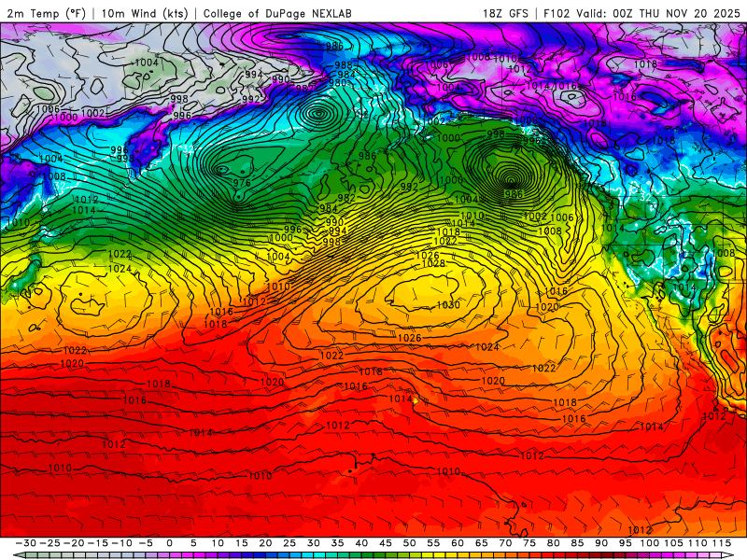747x560 pixels.
Task: Click the -5 value on the temperature legend
Action: (146, 543)
